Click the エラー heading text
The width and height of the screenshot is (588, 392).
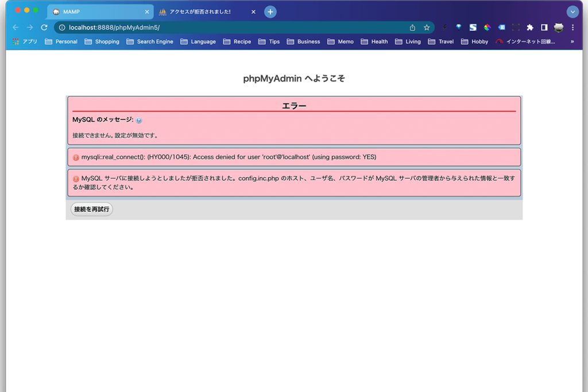[x=294, y=106]
